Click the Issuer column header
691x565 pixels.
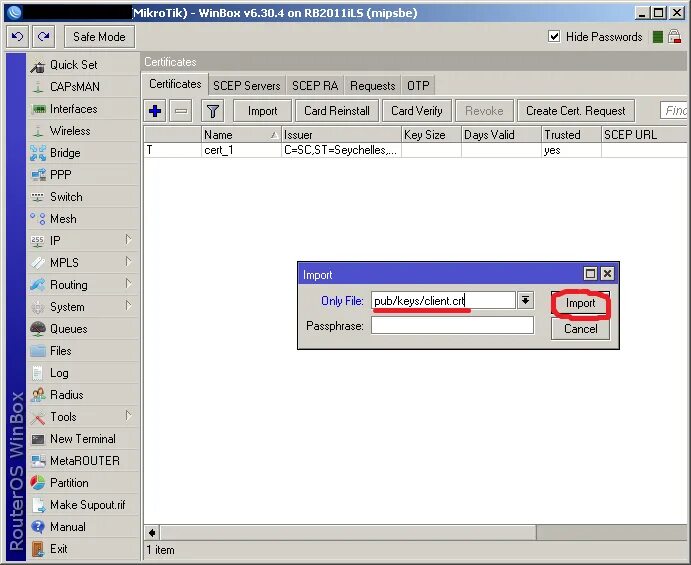[x=341, y=135]
